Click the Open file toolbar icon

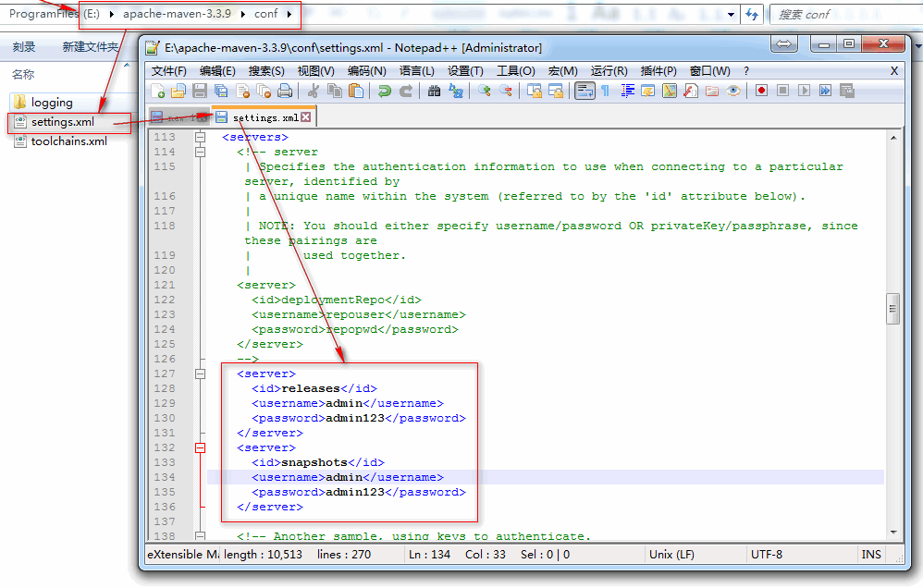178,91
